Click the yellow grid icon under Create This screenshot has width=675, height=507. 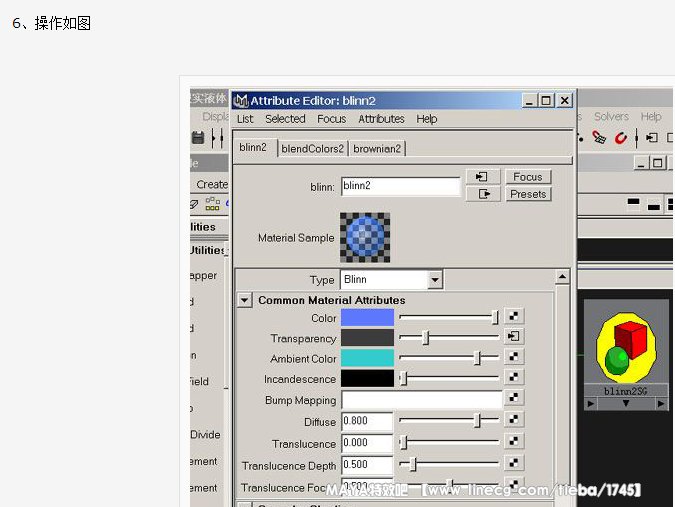tap(212, 204)
